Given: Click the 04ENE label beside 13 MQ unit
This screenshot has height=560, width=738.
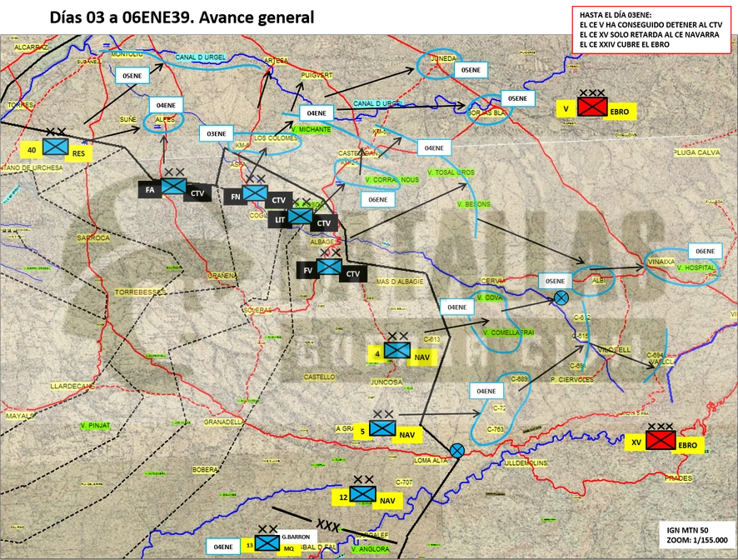Looking at the screenshot, I should [x=223, y=547].
